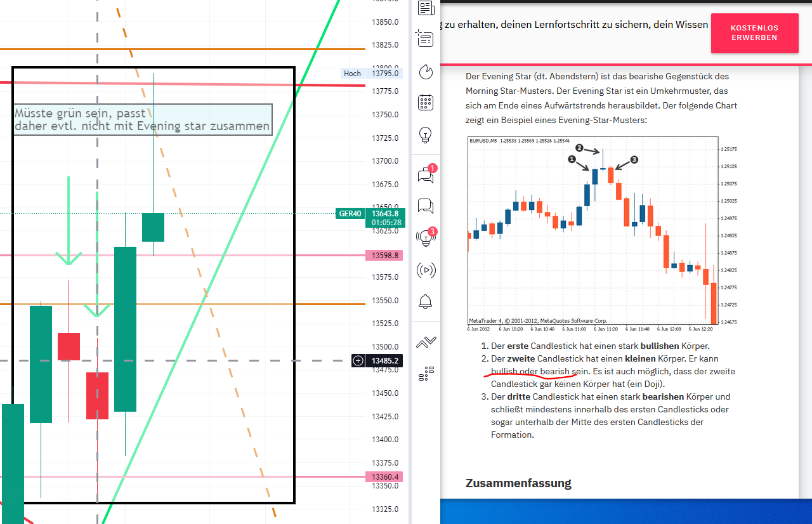
Task: Open the Ideas lightbulb panel
Action: pos(426,135)
